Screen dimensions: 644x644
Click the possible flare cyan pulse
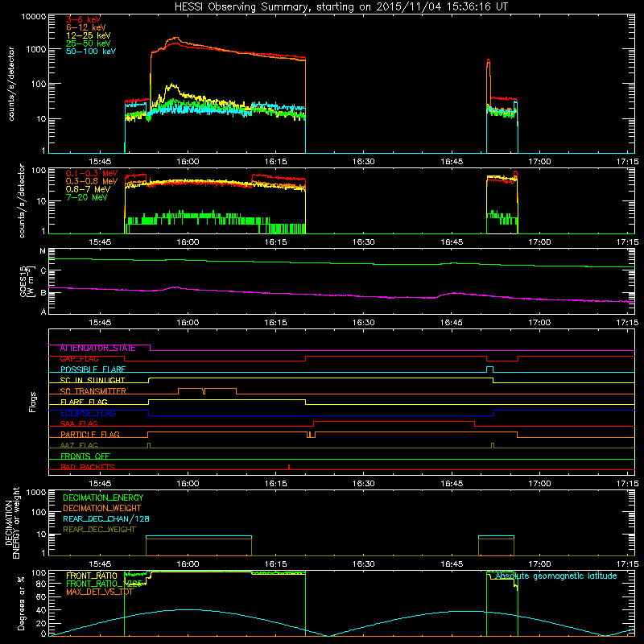point(489,369)
